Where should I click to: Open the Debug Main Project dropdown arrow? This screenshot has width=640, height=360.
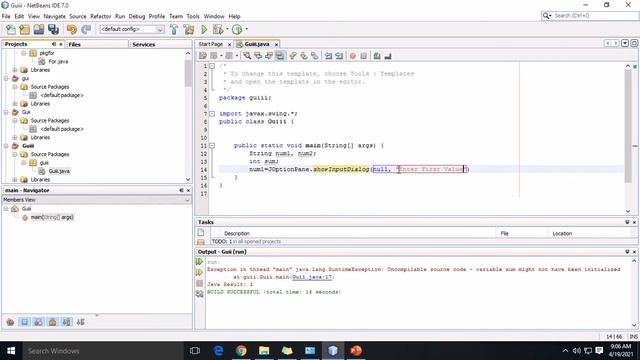click(227, 29)
